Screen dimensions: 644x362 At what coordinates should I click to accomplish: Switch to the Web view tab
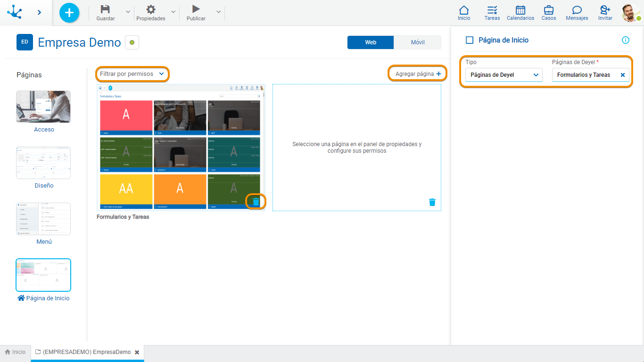(x=371, y=42)
